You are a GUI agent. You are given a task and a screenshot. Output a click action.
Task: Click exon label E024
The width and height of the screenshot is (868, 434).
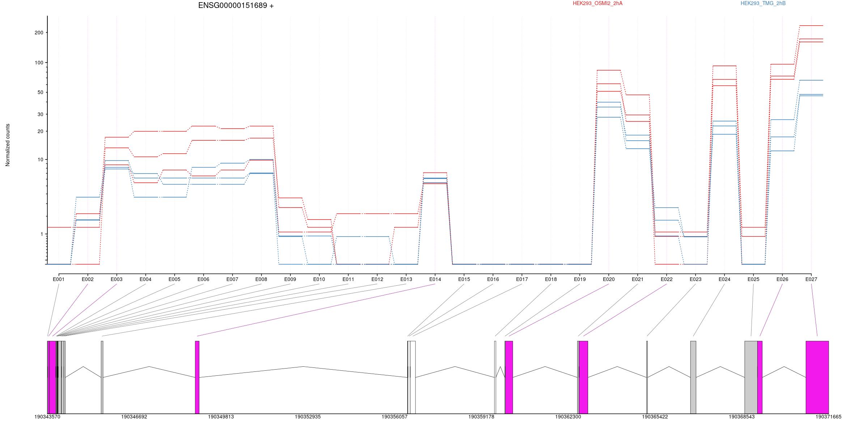[724, 279]
